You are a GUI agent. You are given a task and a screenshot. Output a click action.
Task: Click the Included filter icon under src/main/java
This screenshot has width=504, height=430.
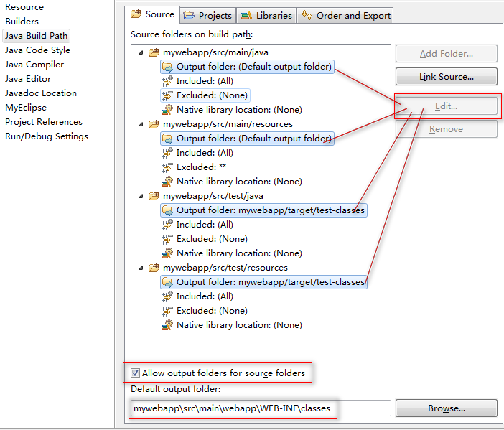(x=168, y=81)
